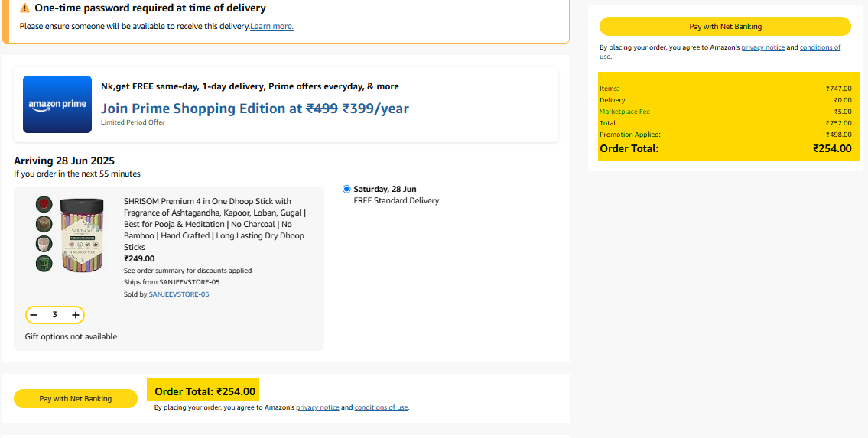The width and height of the screenshot is (868, 438).
Task: Open privacy notice link in order summary
Action: click(762, 47)
